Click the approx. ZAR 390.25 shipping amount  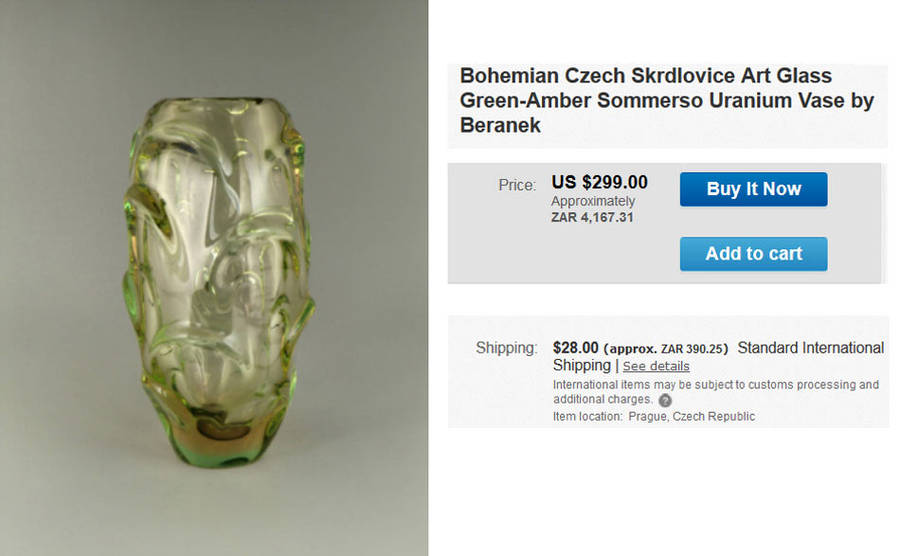(x=666, y=348)
